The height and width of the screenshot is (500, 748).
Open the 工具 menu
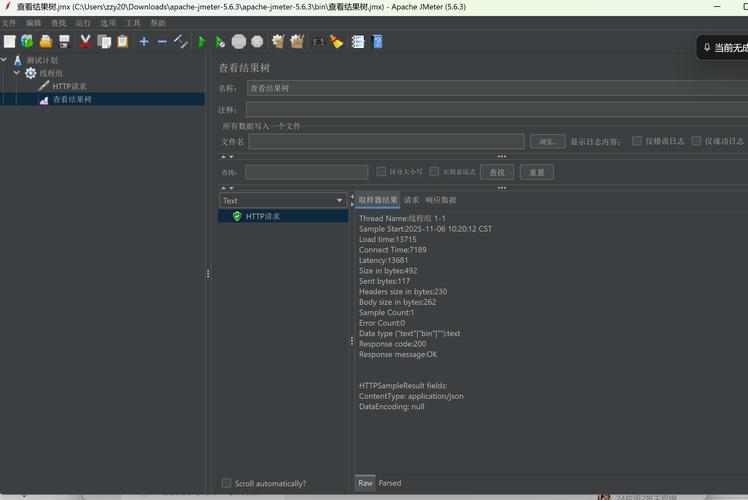[x=133, y=23]
